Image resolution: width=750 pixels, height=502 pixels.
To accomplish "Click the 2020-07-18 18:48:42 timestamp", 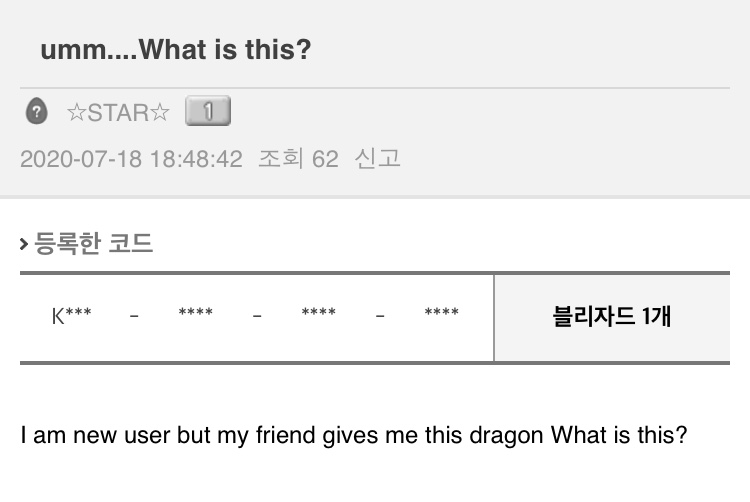I will coord(131,159).
